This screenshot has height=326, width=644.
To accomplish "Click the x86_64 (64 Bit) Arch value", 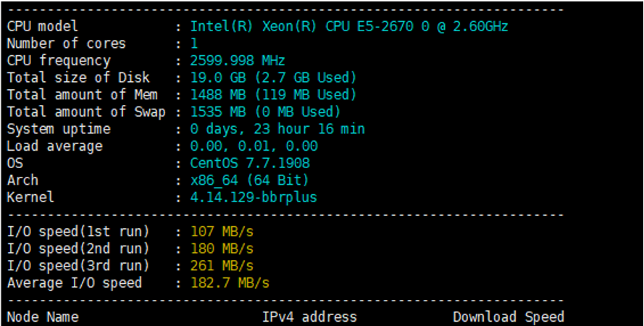I will (249, 180).
